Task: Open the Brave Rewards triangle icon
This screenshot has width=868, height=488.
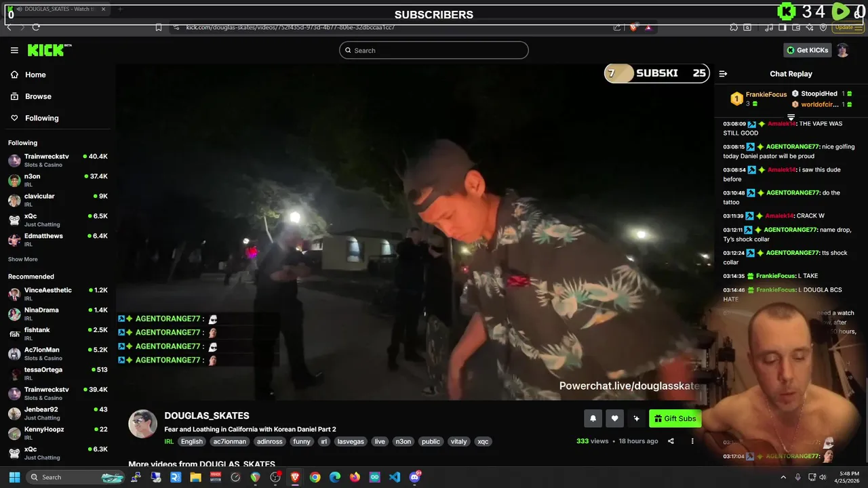Action: coord(648,27)
